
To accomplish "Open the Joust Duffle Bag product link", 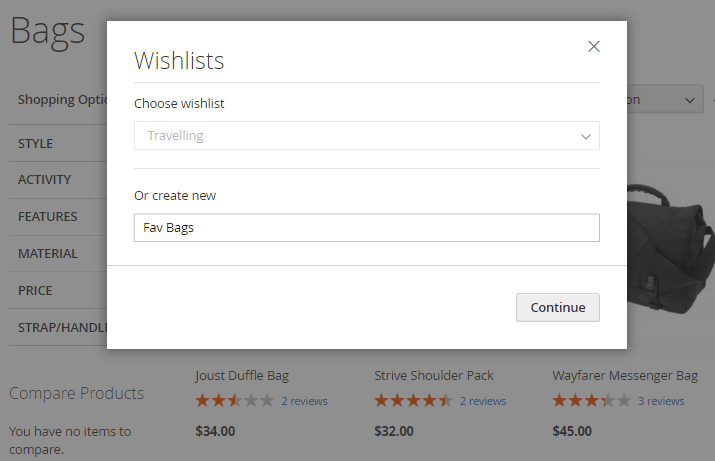I will 242,376.
